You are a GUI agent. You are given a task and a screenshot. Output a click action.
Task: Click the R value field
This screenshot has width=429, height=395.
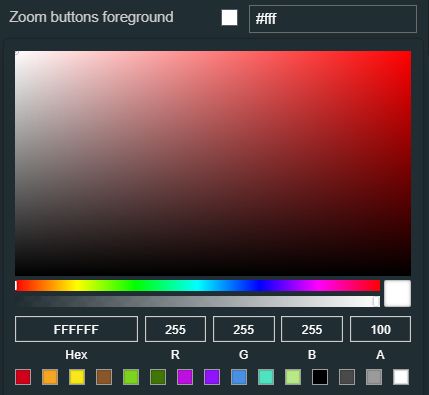tap(175, 329)
